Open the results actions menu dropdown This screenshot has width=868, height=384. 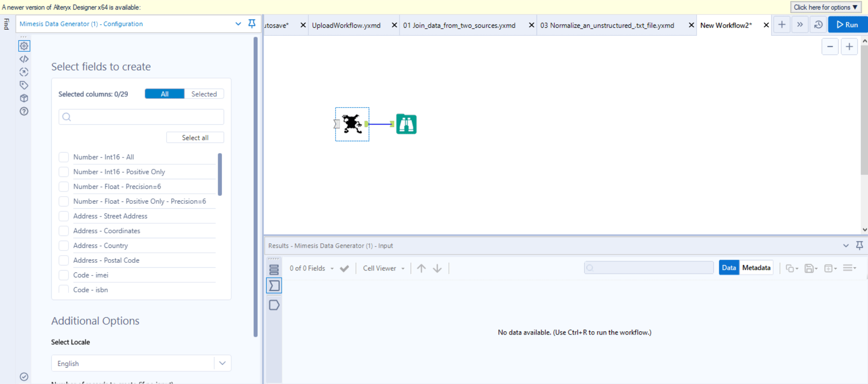click(x=849, y=268)
